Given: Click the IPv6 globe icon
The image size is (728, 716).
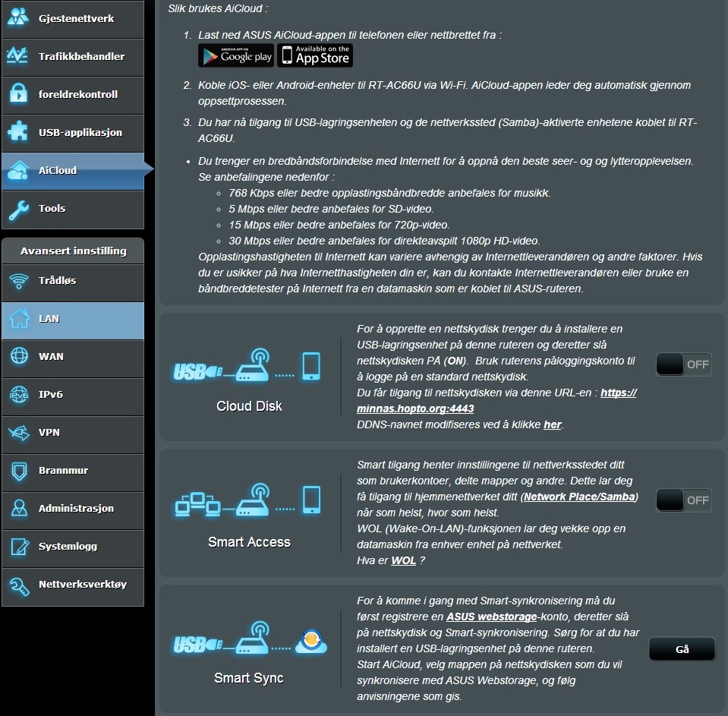Looking at the screenshot, I should 19,395.
